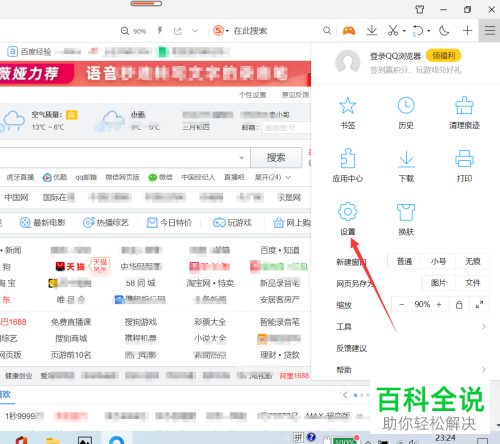Click 登录QQ浏览器 login text
This screenshot has width=500, height=444.
(x=395, y=56)
